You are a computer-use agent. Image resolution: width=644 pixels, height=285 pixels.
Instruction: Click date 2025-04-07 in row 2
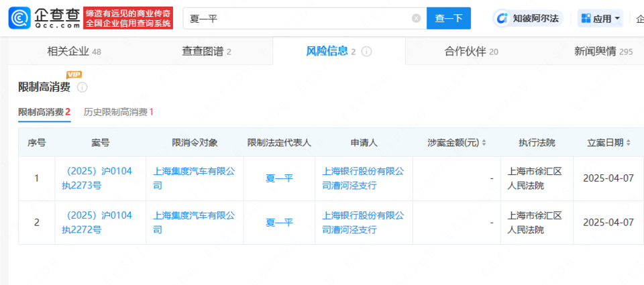click(608, 223)
